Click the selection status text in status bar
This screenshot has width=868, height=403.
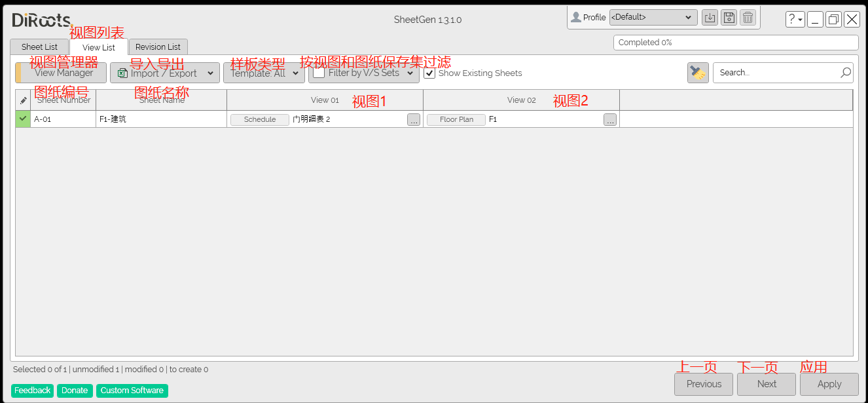click(x=111, y=370)
